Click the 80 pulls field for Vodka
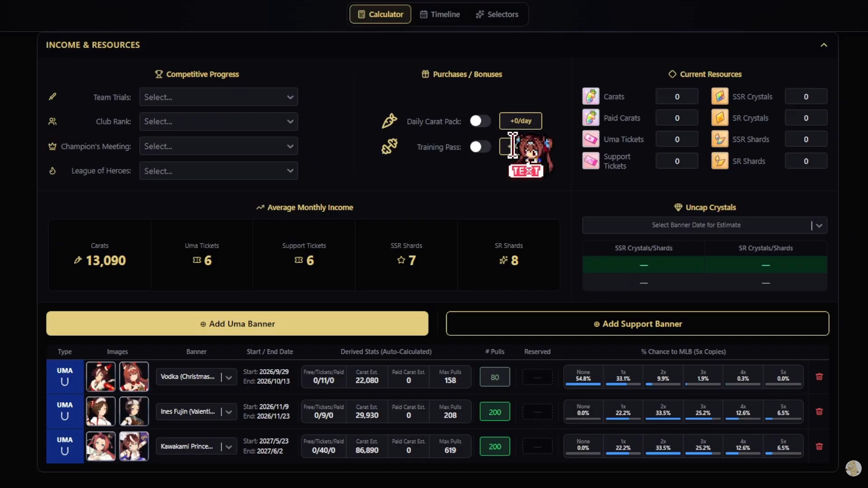 [x=495, y=377]
